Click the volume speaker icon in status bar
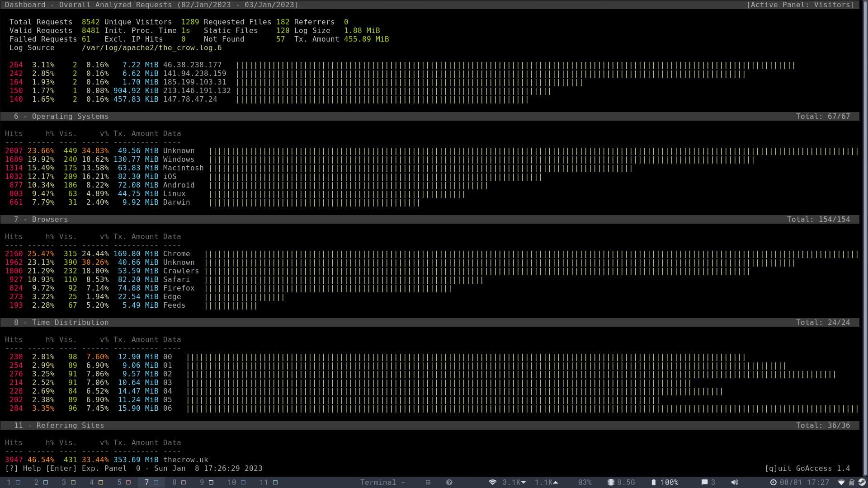The width and height of the screenshot is (868, 488). [x=735, y=483]
